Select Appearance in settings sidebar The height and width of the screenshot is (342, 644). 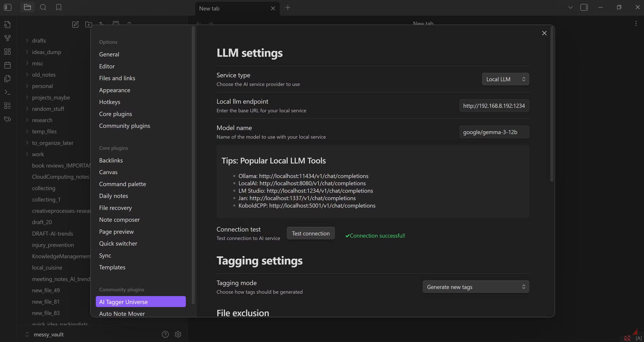[x=115, y=90]
